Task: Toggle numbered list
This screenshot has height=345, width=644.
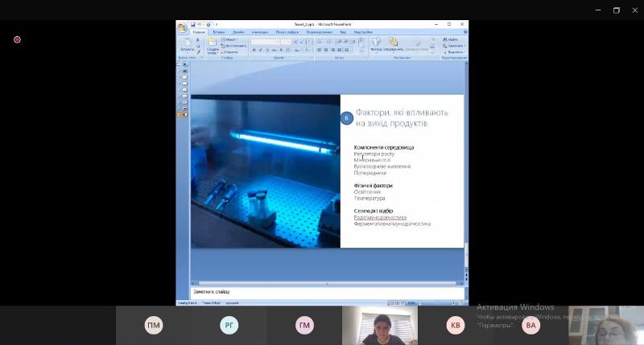Action: pyautogui.click(x=330, y=42)
